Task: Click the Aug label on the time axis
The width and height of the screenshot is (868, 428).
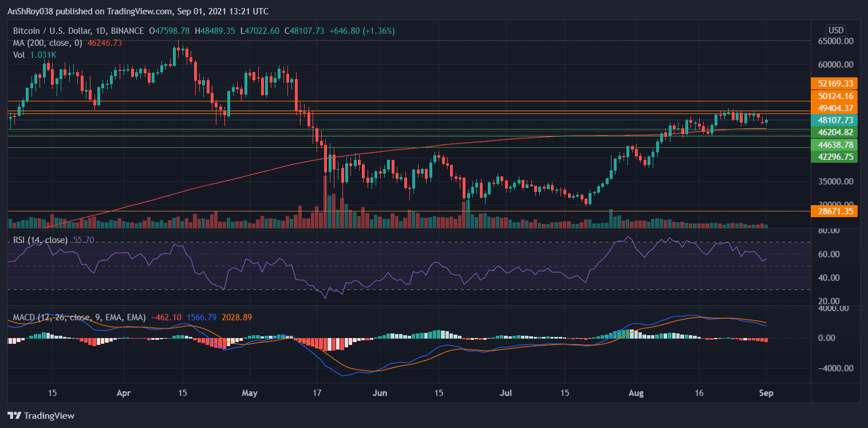Action: click(636, 394)
